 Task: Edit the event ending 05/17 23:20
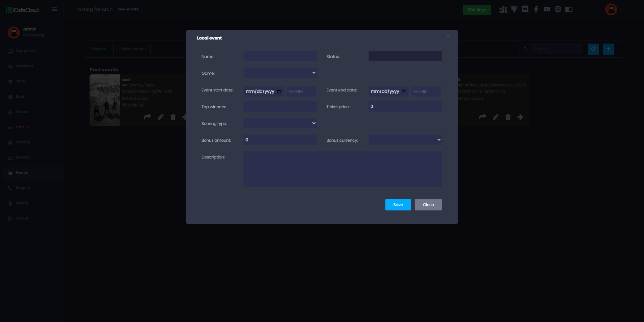495,117
